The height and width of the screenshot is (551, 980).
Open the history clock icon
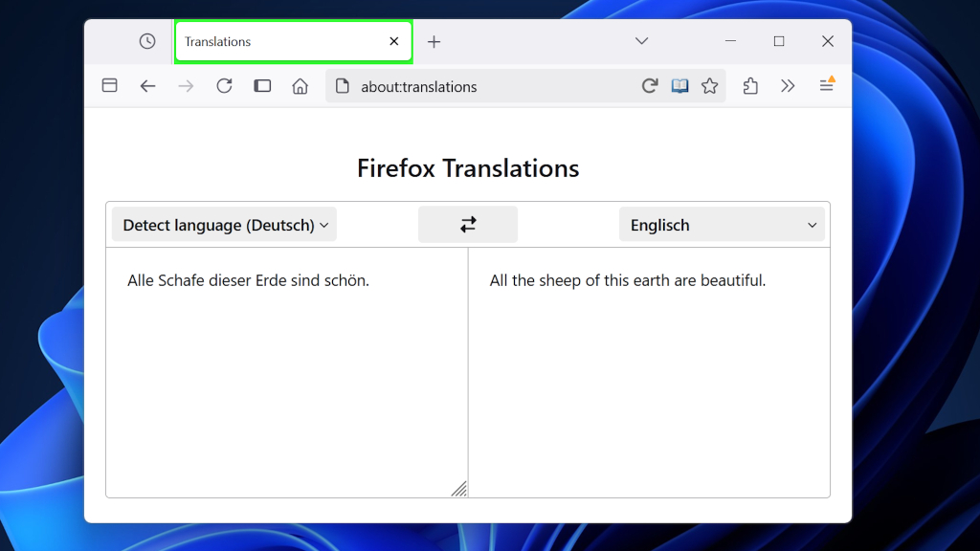146,41
